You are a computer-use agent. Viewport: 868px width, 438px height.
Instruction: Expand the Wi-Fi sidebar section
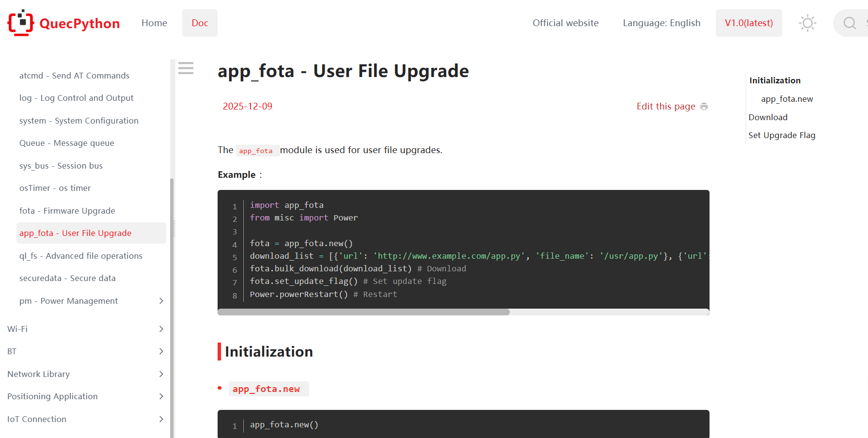click(161, 329)
